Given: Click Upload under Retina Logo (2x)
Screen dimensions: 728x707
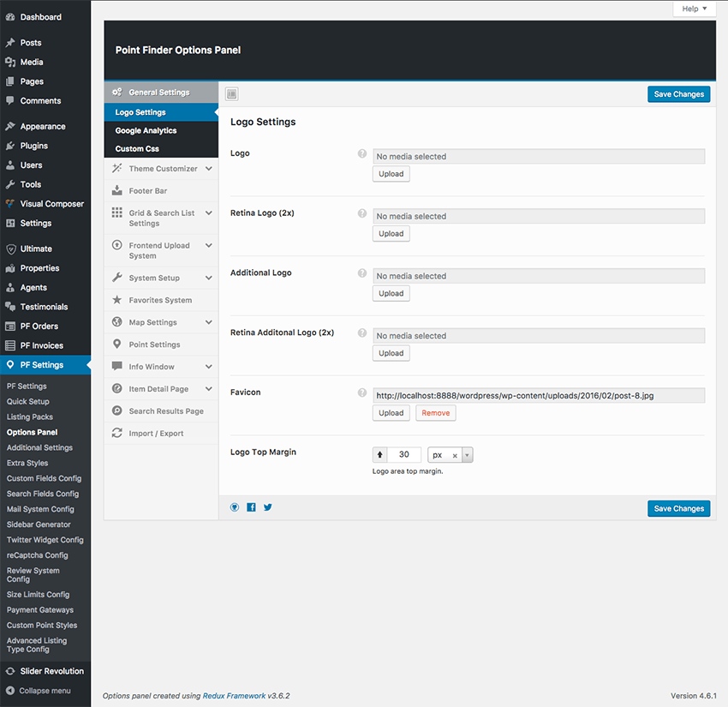Looking at the screenshot, I should point(391,234).
